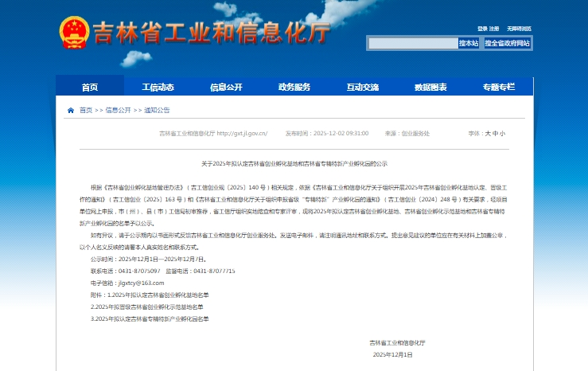
Task: Open the 信息公开 navigation tab
Action: point(226,87)
